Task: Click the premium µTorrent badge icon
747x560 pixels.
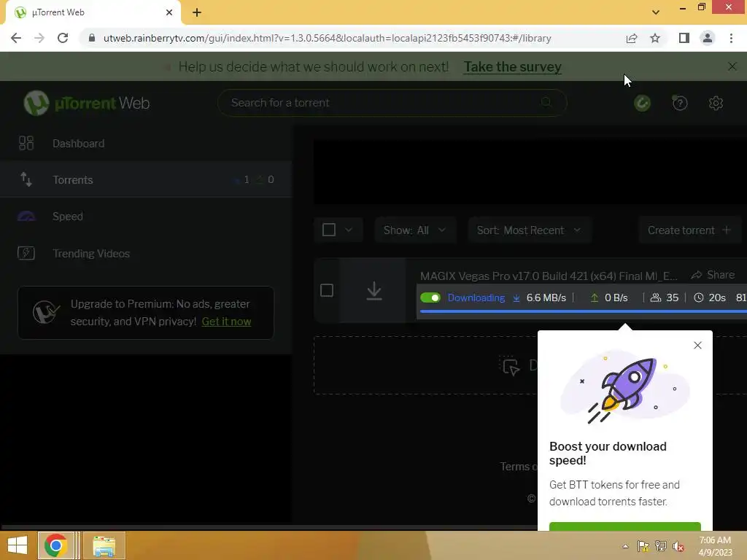Action: pyautogui.click(x=46, y=312)
